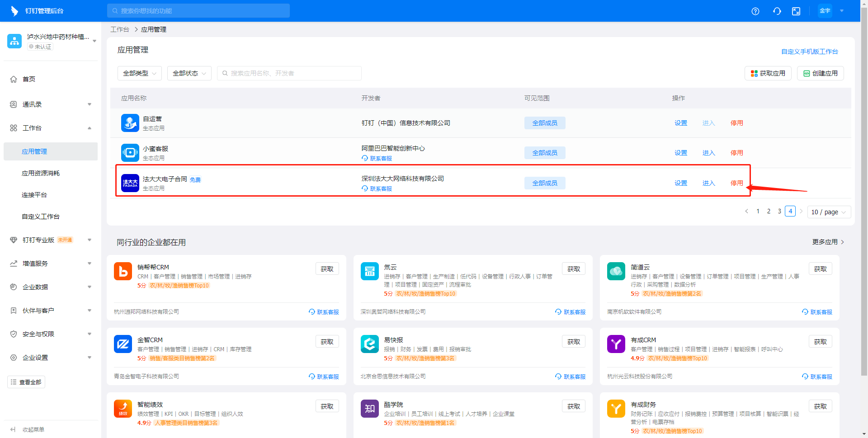Go to page 3 of app list
The image size is (868, 438).
779,211
